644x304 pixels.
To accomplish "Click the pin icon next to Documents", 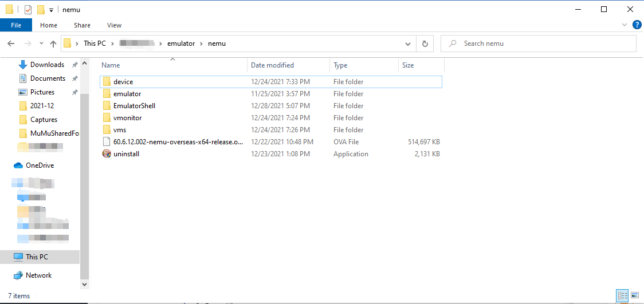I will click(x=74, y=78).
